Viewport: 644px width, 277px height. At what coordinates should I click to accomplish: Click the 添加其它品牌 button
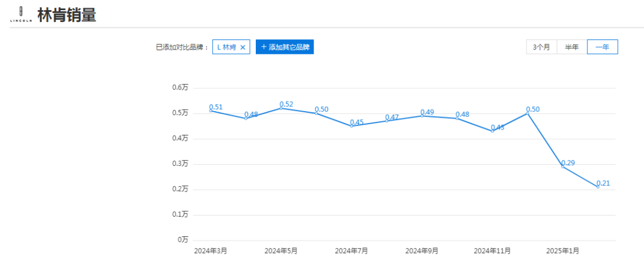pyautogui.click(x=284, y=47)
